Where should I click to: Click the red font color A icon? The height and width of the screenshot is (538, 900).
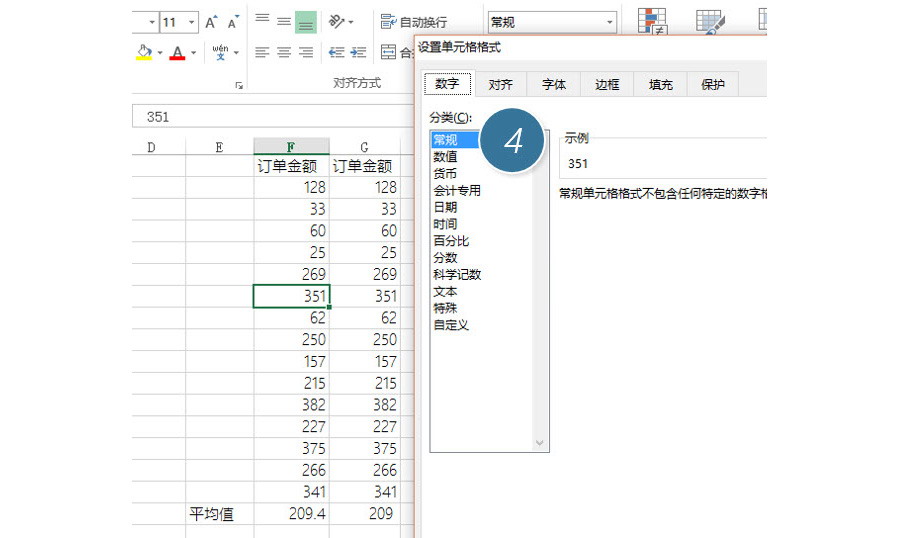(x=177, y=53)
